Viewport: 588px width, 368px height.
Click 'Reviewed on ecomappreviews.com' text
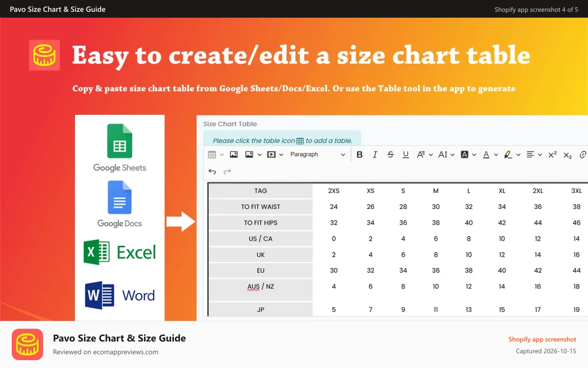pyautogui.click(x=105, y=352)
